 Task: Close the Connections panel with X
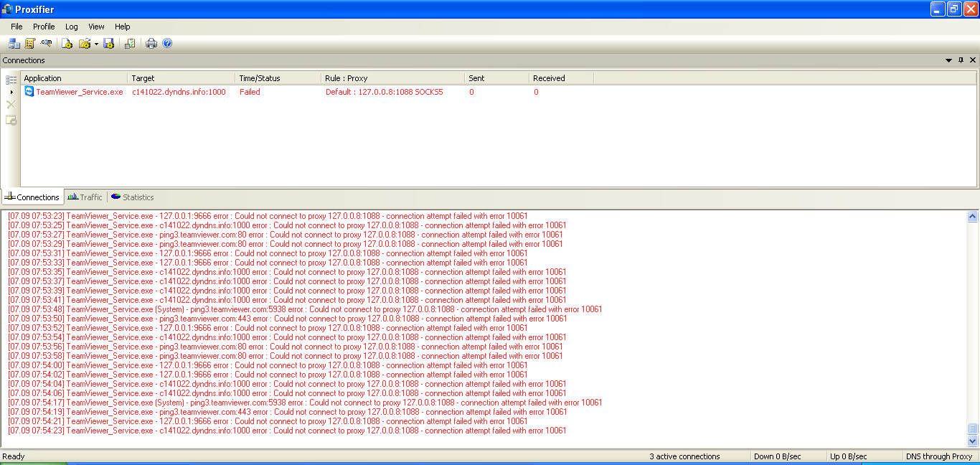973,60
